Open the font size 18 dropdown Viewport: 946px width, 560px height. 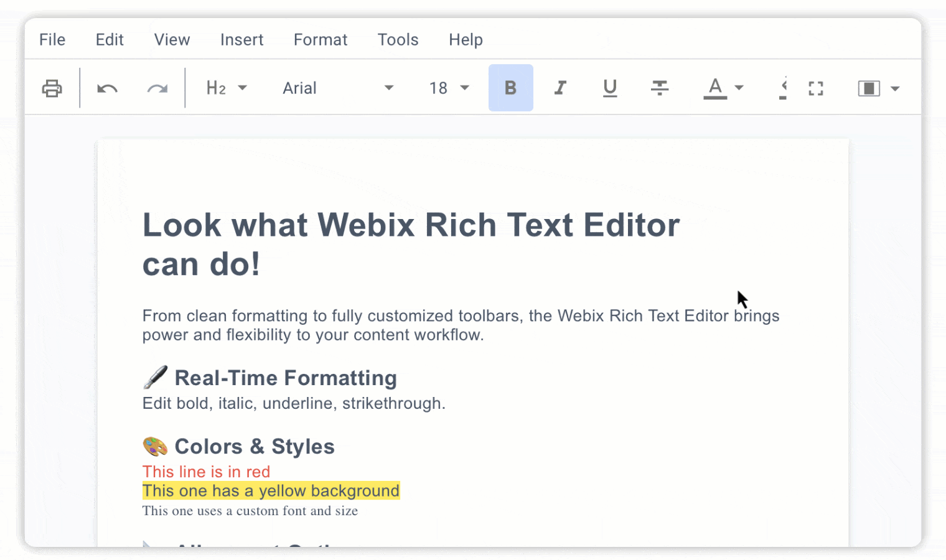[449, 88]
